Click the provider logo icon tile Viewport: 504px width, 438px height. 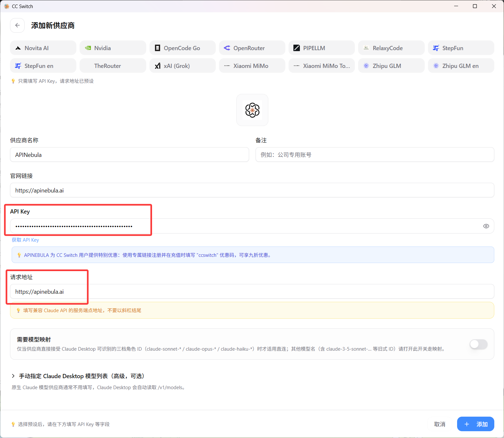pyautogui.click(x=252, y=110)
